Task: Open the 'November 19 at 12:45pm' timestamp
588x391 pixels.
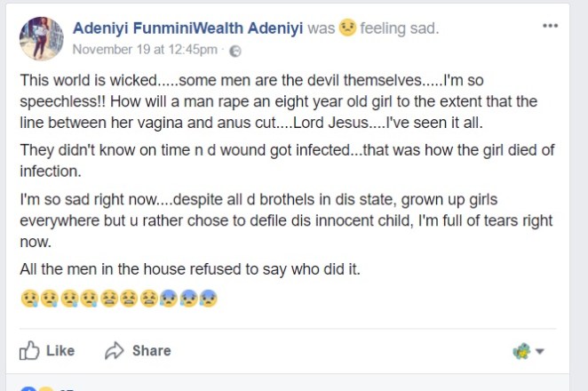Action: pos(145,51)
